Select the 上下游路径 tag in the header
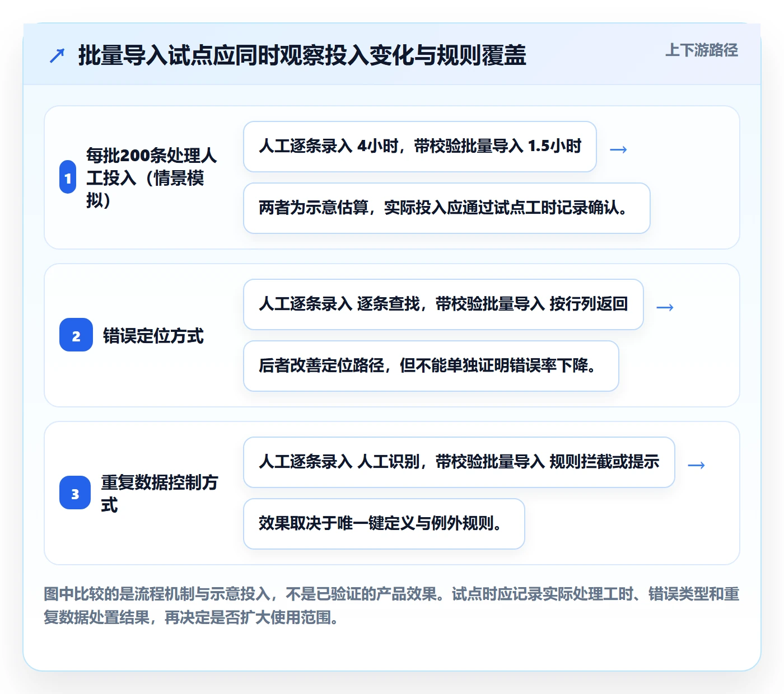The width and height of the screenshot is (784, 694). pos(702,50)
